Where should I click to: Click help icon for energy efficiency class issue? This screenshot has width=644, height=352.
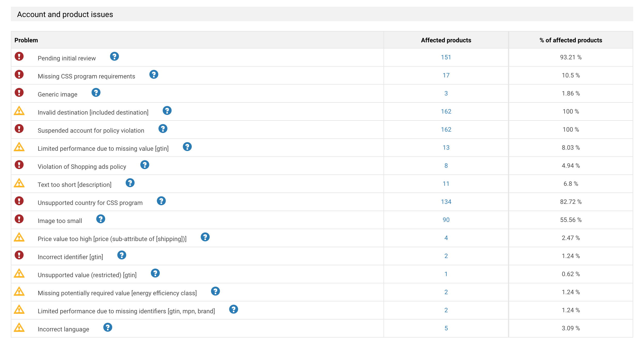click(215, 291)
